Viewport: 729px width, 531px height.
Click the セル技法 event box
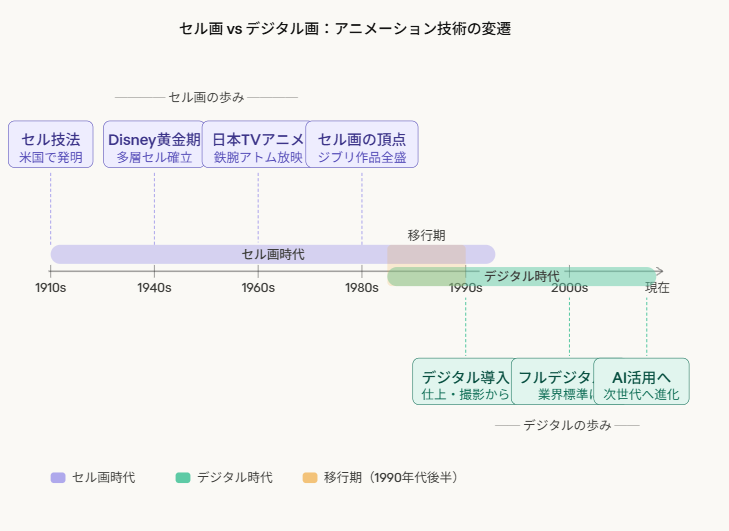[51, 144]
